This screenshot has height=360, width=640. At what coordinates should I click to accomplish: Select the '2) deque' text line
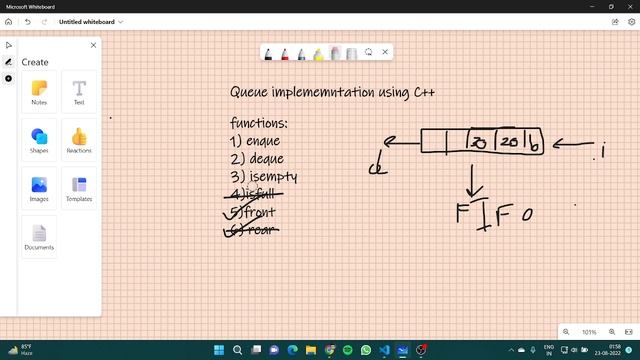pyautogui.click(x=257, y=159)
